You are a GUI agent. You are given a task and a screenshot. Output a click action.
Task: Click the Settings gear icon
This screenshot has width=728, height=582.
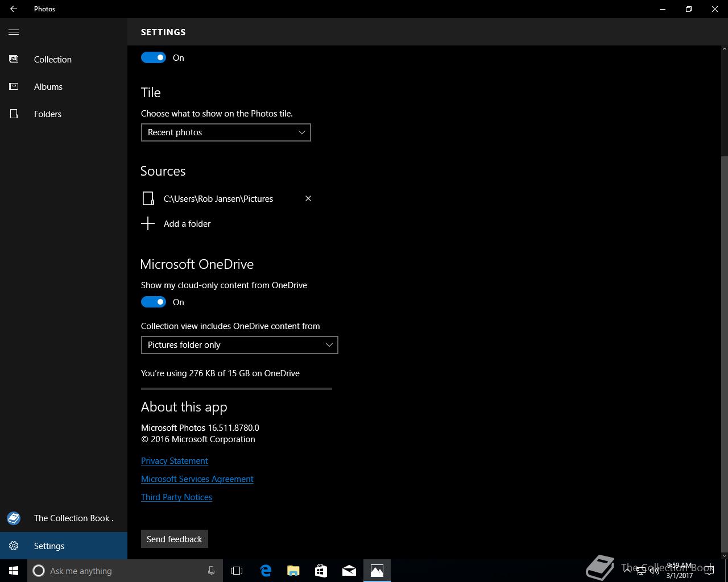pos(14,546)
